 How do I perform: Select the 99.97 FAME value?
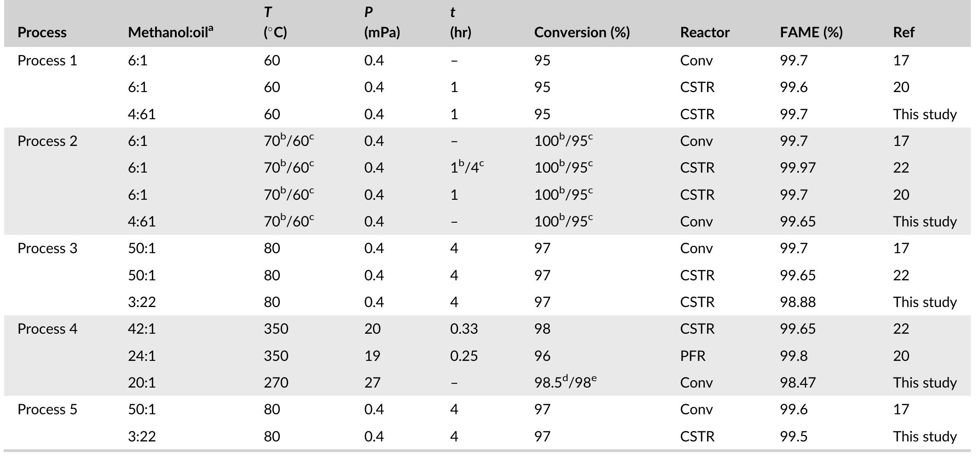(x=798, y=168)
